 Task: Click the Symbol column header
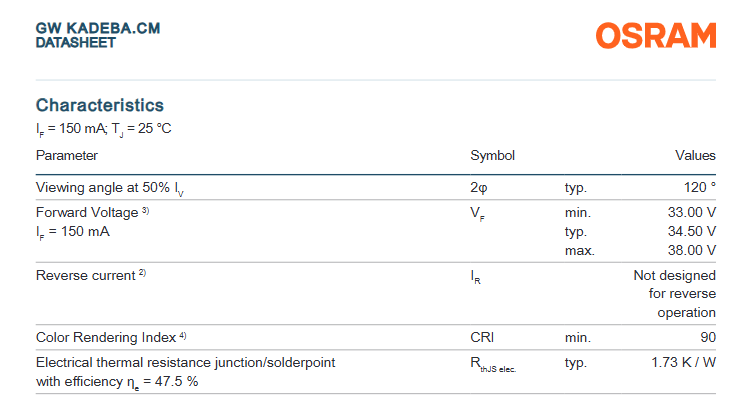click(492, 155)
